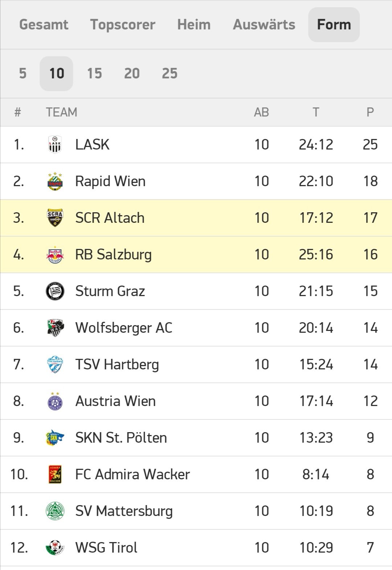This screenshot has height=570, width=392.
Task: Switch to the Gesamt tab
Action: pos(44,25)
